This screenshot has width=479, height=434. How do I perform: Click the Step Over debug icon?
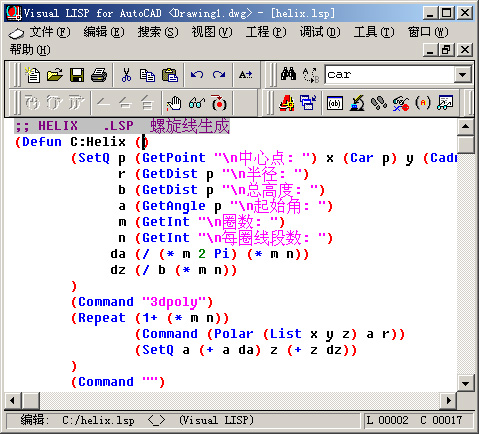pyautogui.click(x=54, y=103)
